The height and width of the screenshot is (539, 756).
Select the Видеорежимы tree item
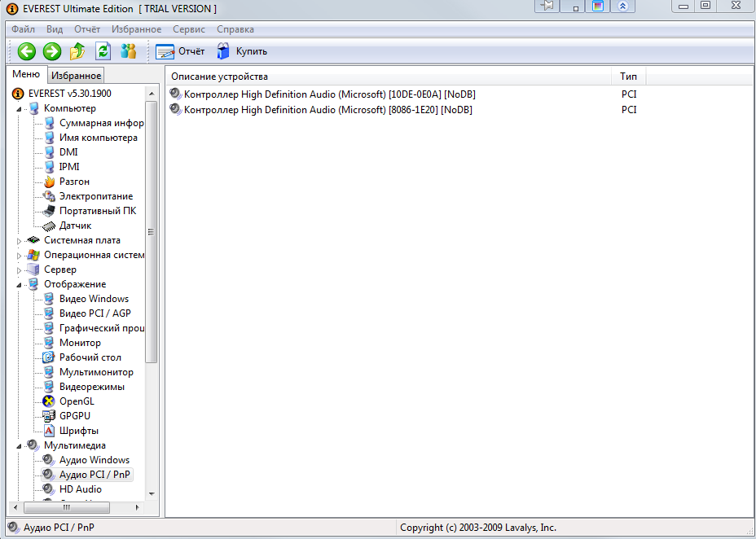91,387
